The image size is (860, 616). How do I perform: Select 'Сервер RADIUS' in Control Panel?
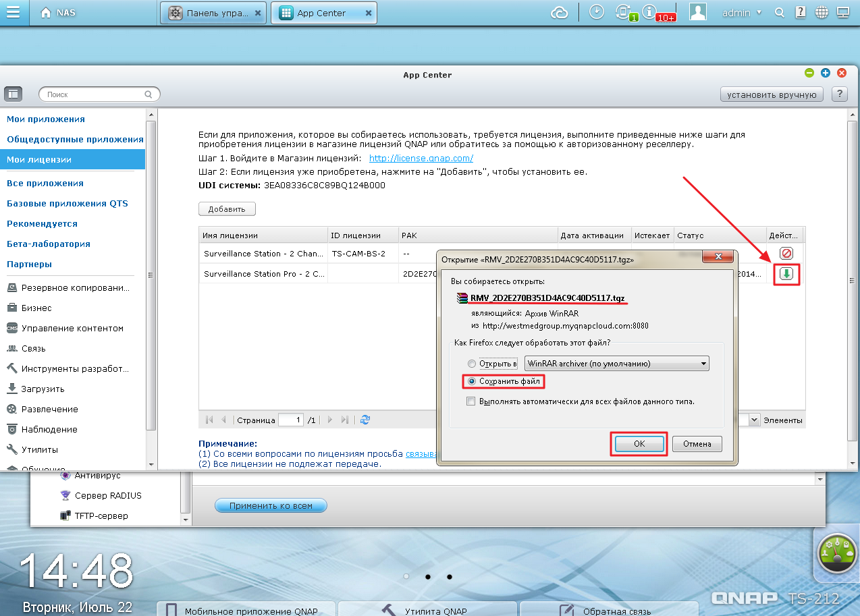[100, 495]
